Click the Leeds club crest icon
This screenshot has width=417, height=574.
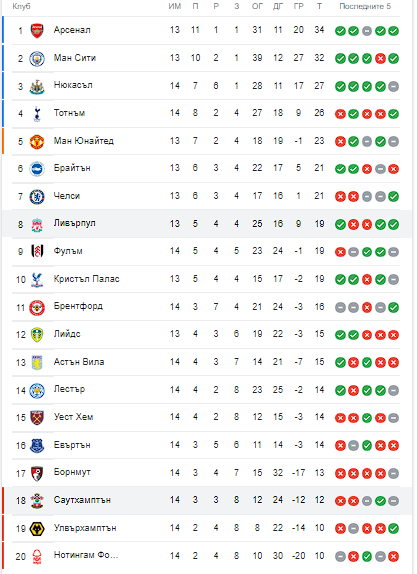click(37, 335)
